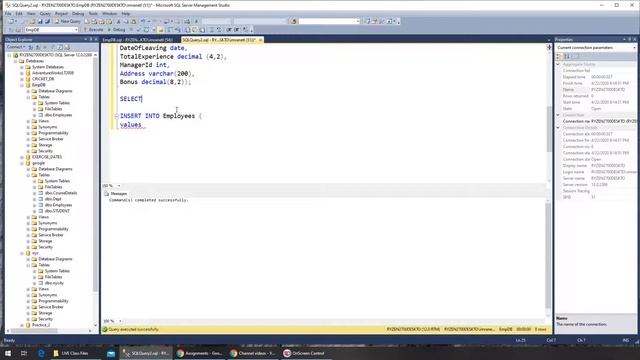Open the editor zoom percentage dropdown

119,186
